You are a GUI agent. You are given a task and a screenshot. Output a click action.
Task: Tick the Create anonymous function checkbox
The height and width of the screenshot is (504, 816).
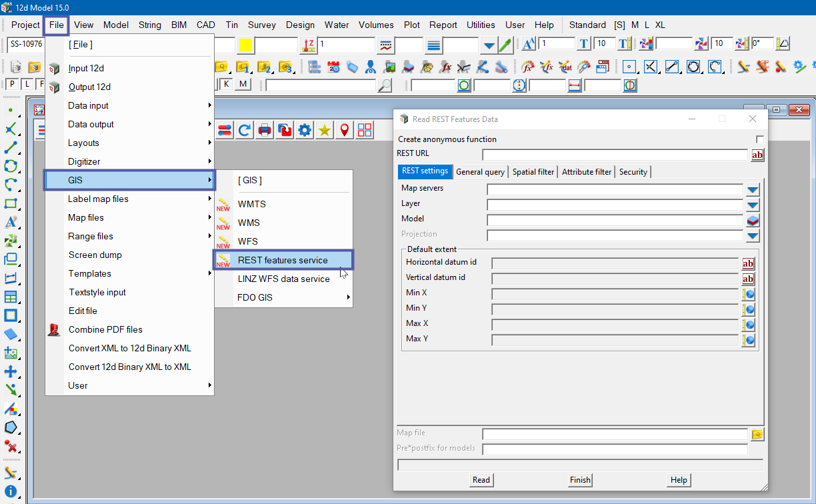coord(759,139)
